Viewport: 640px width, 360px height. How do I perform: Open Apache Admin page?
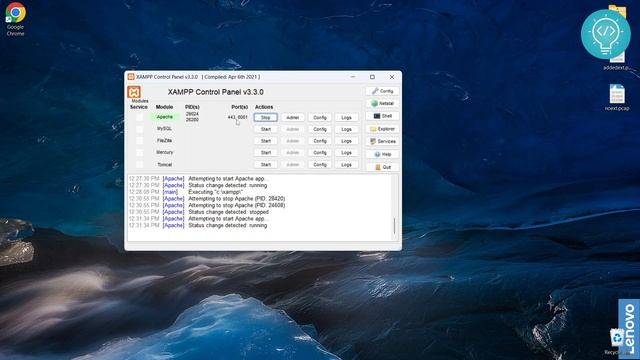292,118
